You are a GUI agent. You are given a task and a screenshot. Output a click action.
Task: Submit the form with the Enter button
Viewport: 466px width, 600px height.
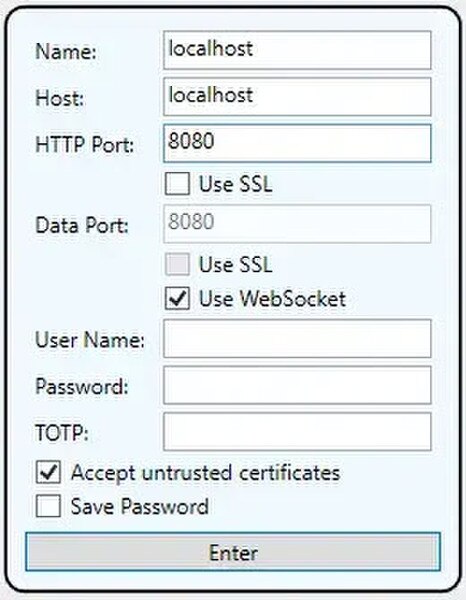click(233, 552)
